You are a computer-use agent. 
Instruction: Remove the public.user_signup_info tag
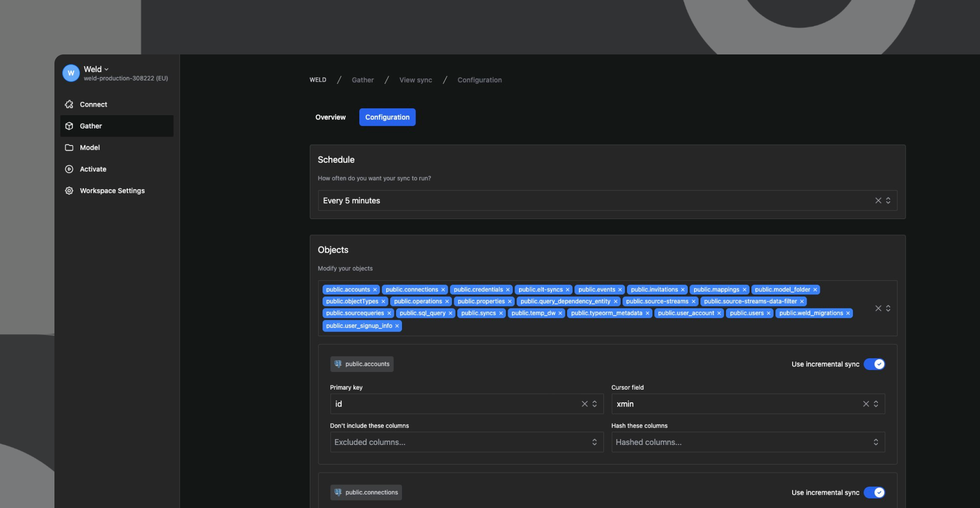397,326
